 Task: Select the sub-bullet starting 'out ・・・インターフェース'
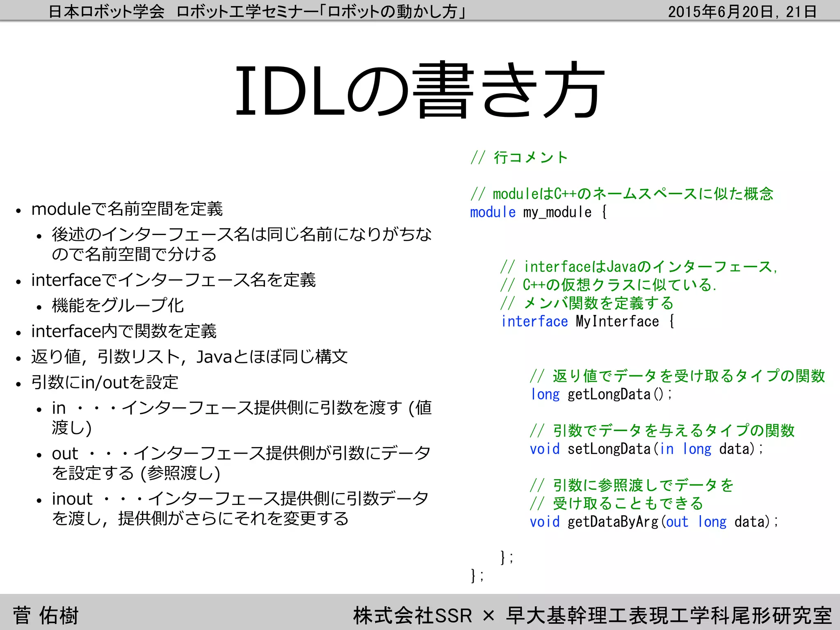(241, 463)
